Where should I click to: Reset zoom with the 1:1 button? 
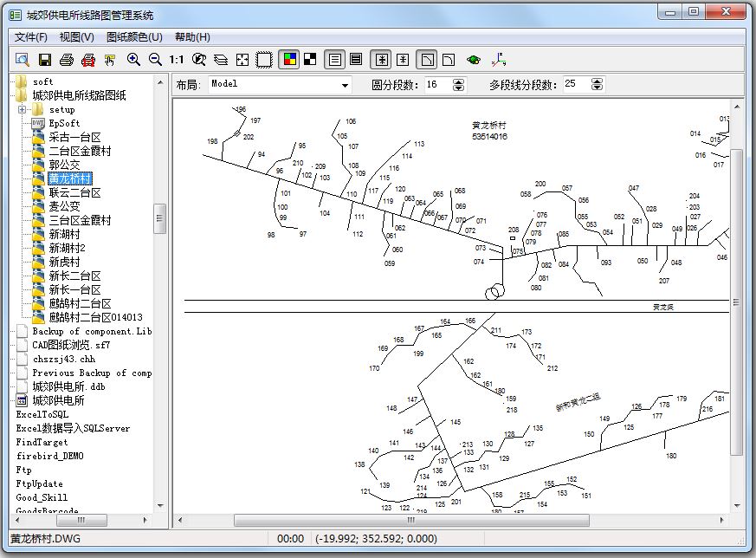point(177,60)
